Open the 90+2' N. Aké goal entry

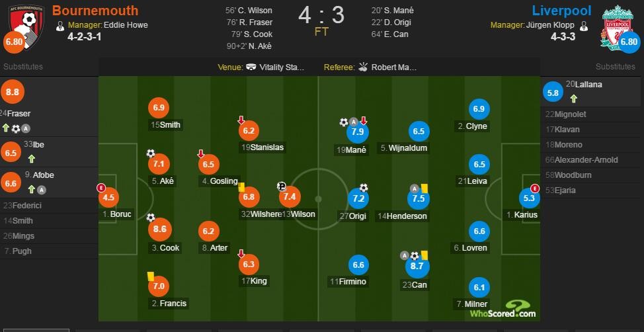tap(250, 46)
